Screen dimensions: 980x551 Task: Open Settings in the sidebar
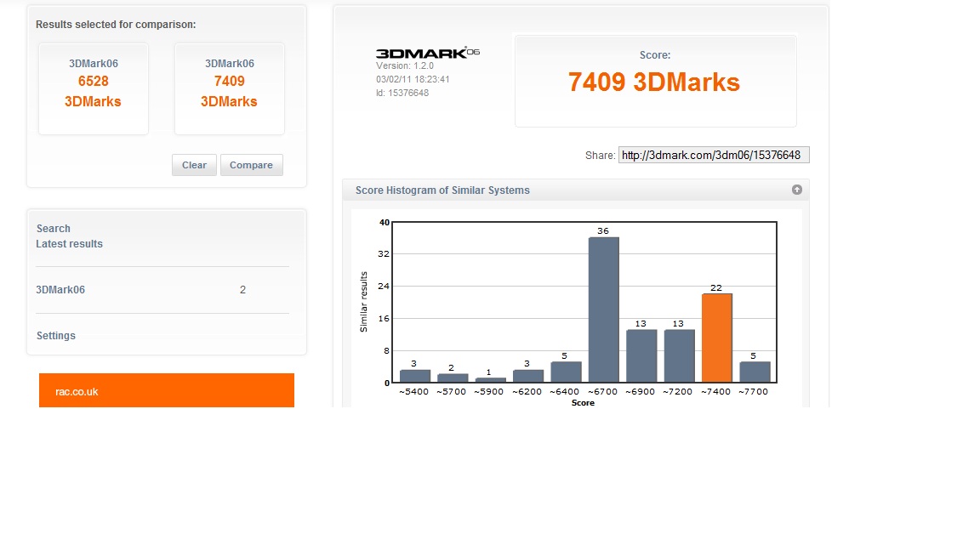coord(55,336)
